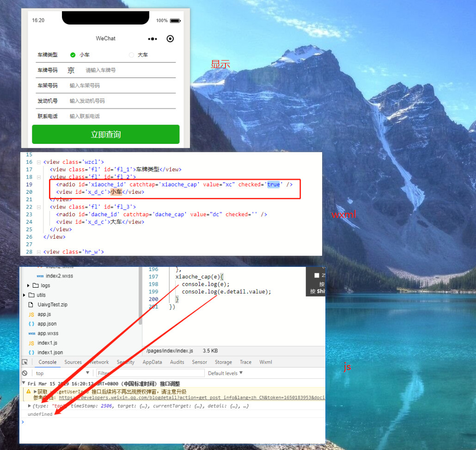The width and height of the screenshot is (476, 450).
Task: Open app.wxss in the file tree
Action: (x=48, y=333)
